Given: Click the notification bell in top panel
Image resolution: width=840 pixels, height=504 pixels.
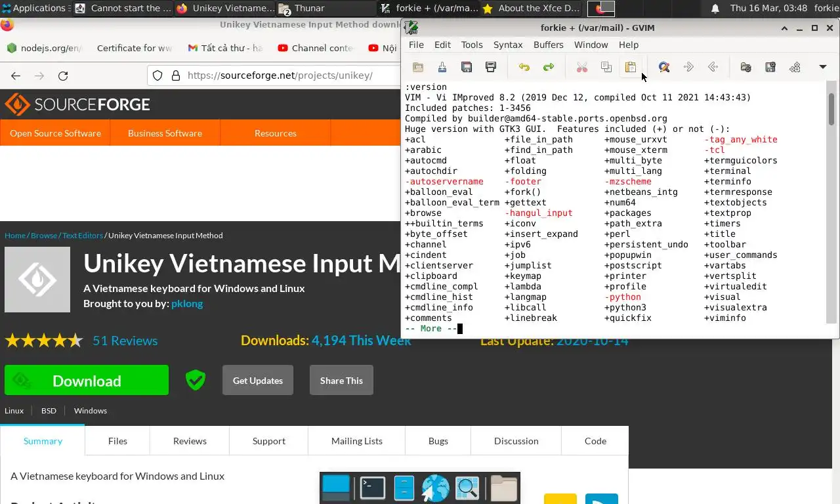Looking at the screenshot, I should pos(715,8).
